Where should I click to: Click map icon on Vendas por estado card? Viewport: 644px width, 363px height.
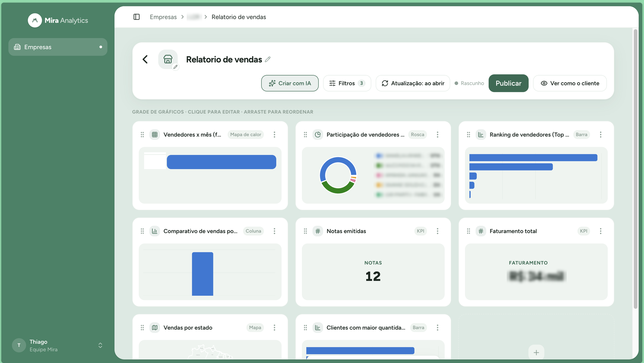pos(155,328)
